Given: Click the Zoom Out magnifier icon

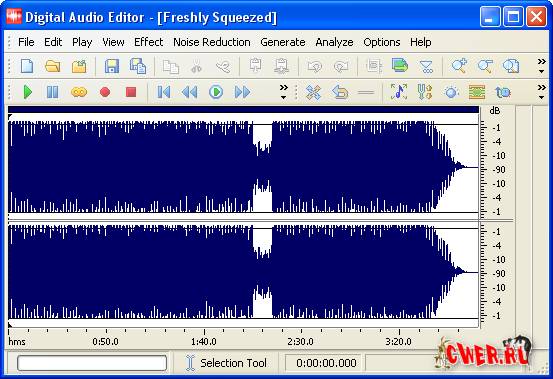Looking at the screenshot, I should pyautogui.click(x=485, y=66).
